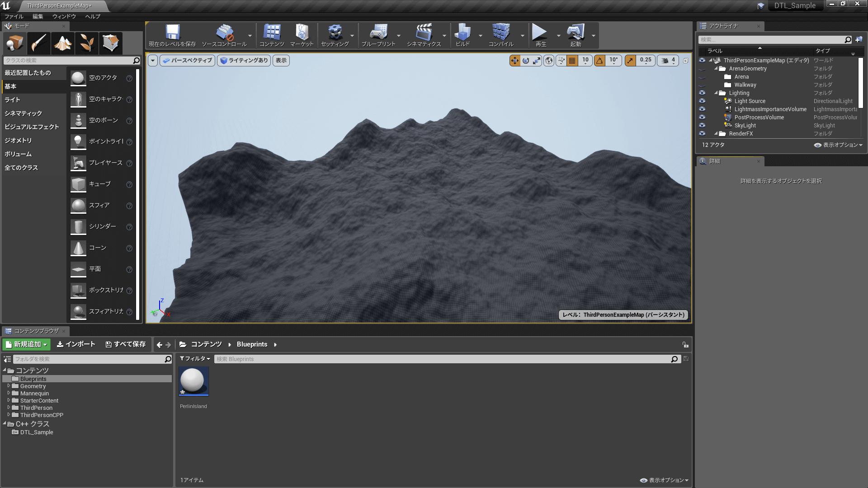Open the Window menu
The height and width of the screenshot is (488, 868).
click(x=64, y=16)
